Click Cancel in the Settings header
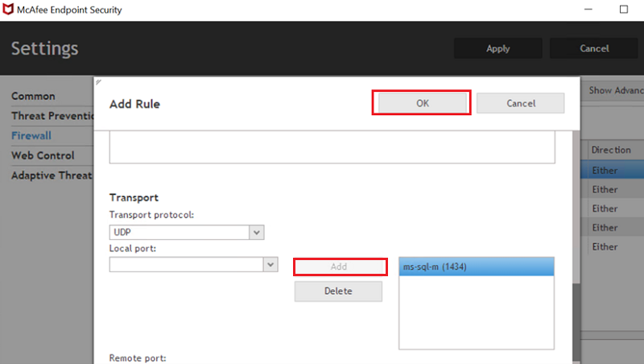 click(x=594, y=48)
